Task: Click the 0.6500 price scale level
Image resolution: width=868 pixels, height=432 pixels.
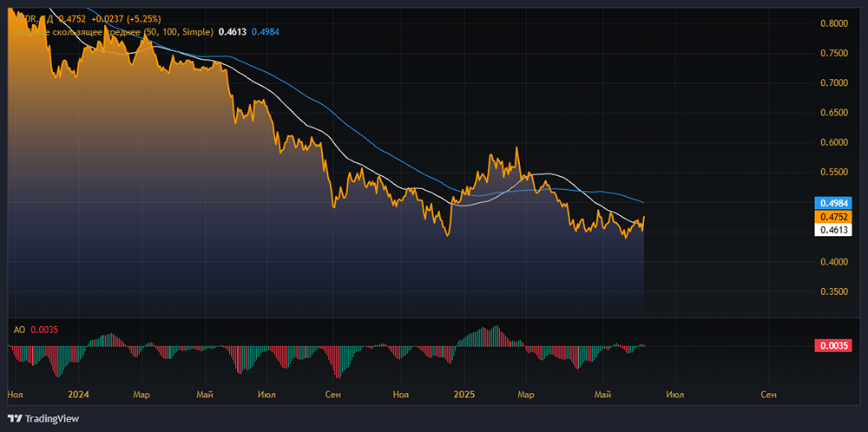Action: click(x=832, y=113)
